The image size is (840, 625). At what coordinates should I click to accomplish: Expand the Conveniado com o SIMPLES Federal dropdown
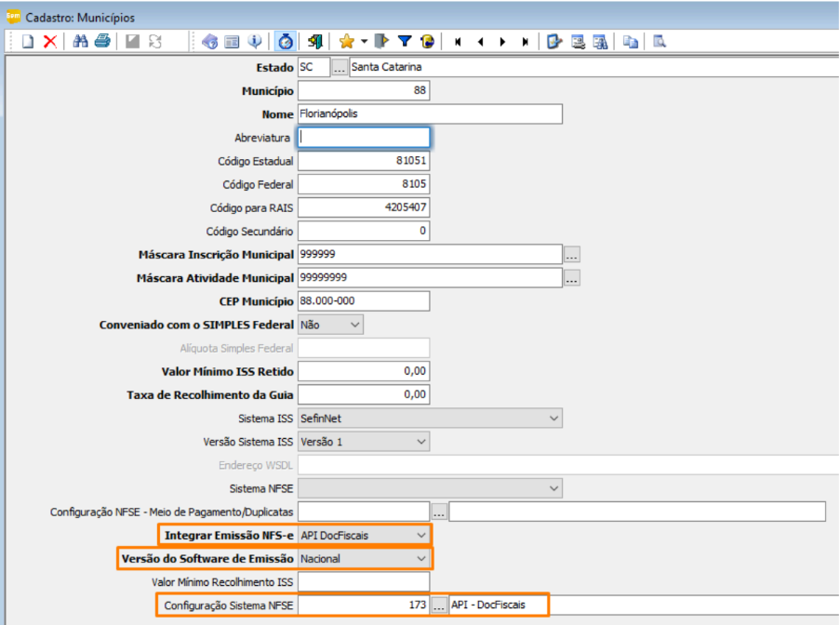[x=330, y=325]
